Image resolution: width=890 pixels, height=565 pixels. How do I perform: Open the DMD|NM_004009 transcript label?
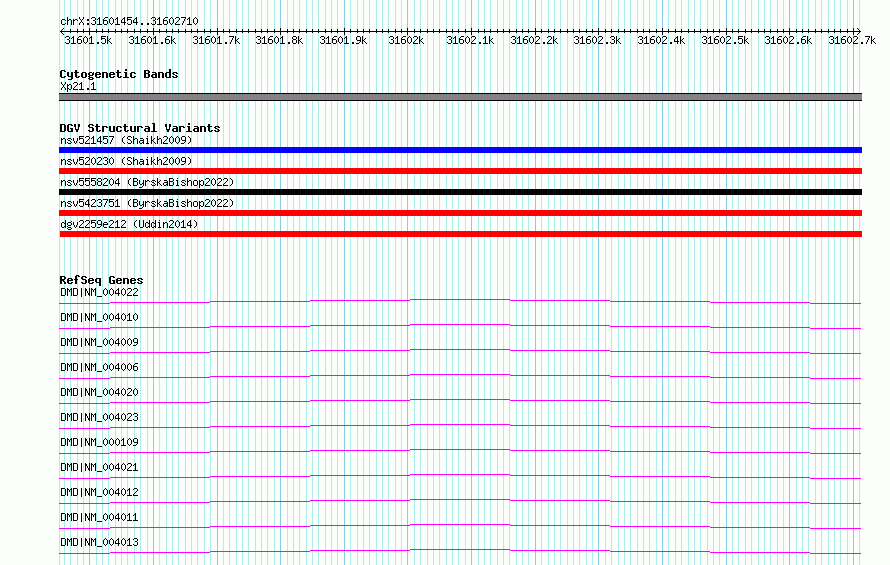[99, 342]
